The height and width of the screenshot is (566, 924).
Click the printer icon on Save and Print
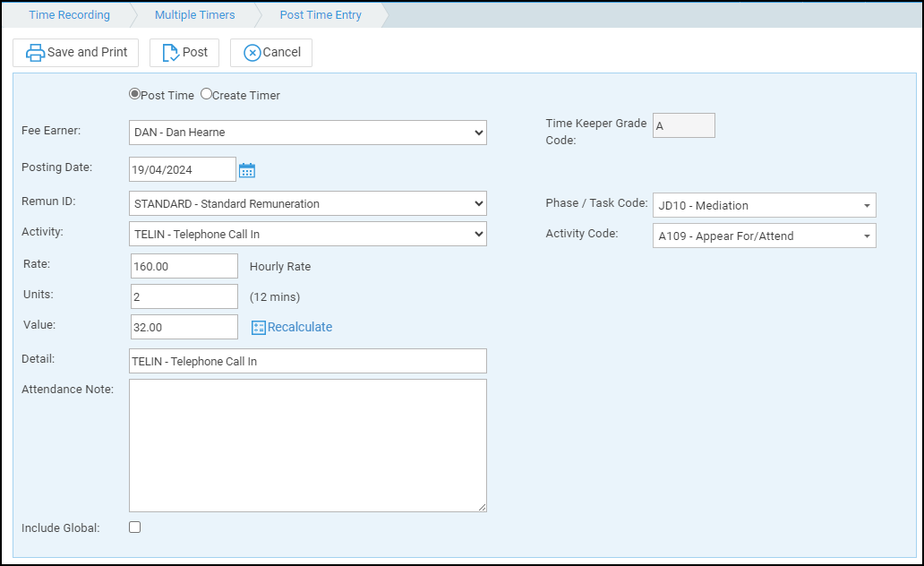point(35,52)
